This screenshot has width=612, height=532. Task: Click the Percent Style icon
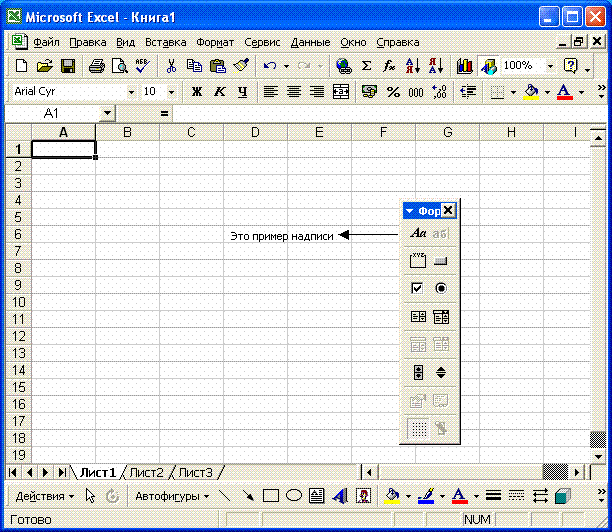coord(393,92)
